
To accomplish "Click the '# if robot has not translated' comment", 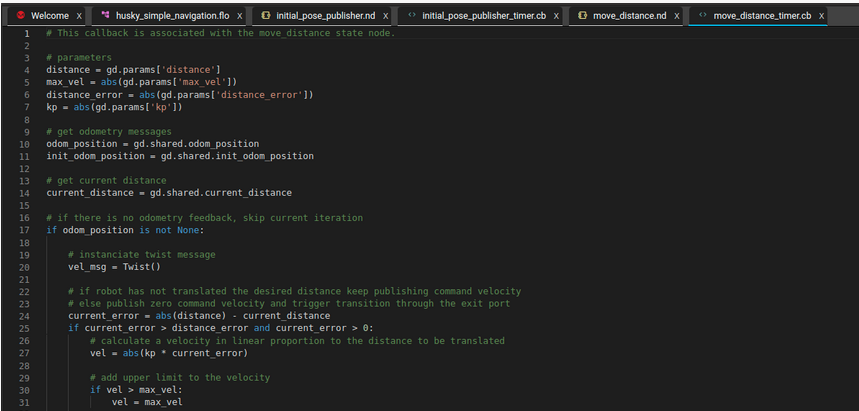I will 295,292.
